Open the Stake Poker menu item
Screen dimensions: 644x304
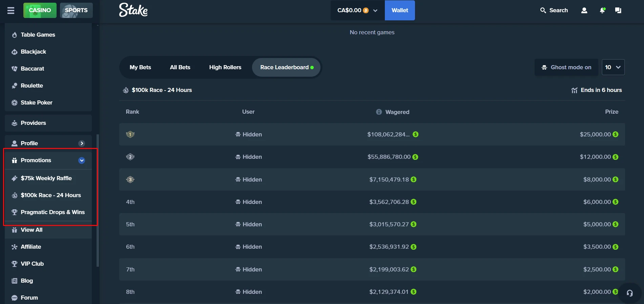48,102
